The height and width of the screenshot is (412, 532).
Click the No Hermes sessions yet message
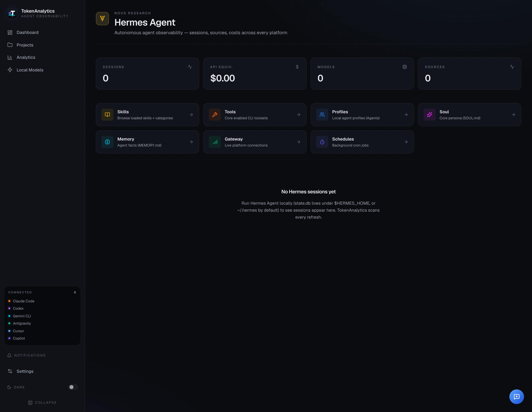point(308,192)
